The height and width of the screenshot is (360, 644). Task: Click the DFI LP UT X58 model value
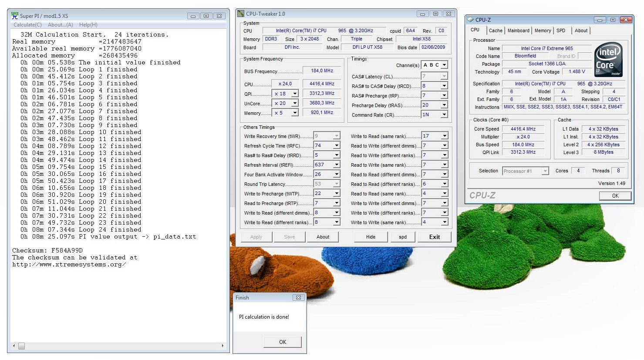(x=367, y=47)
